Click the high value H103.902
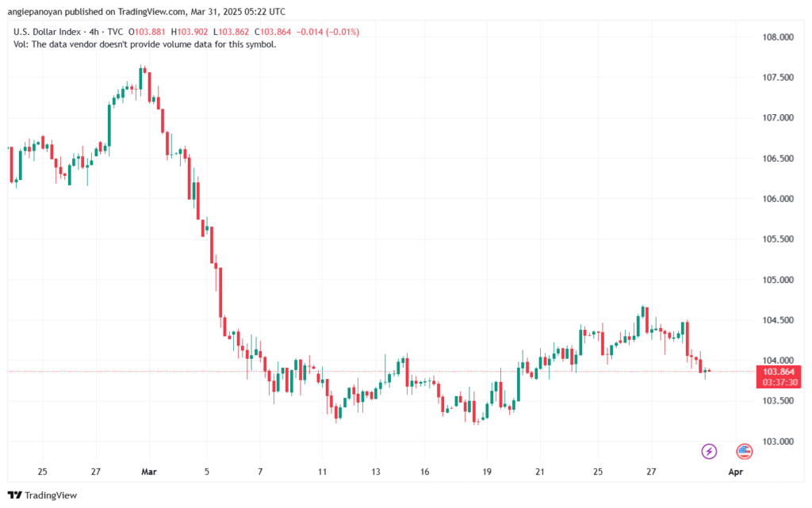 click(x=190, y=32)
